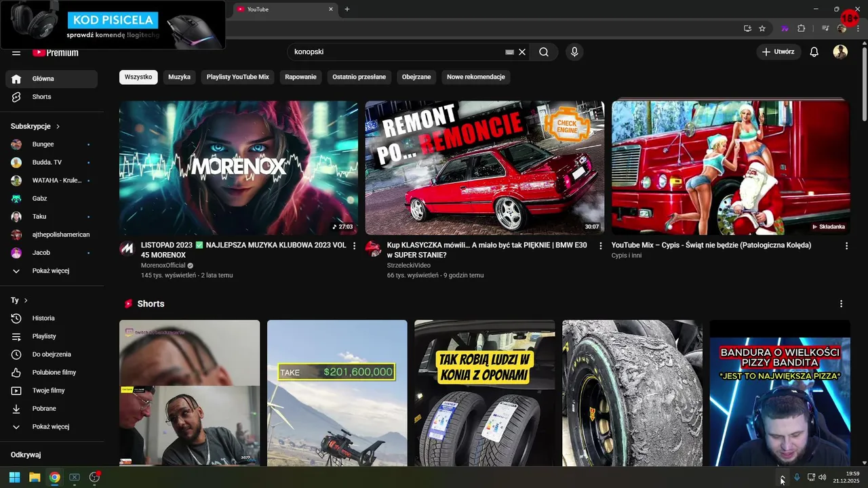
Task: Open Playlisty in the sidebar
Action: [52, 336]
